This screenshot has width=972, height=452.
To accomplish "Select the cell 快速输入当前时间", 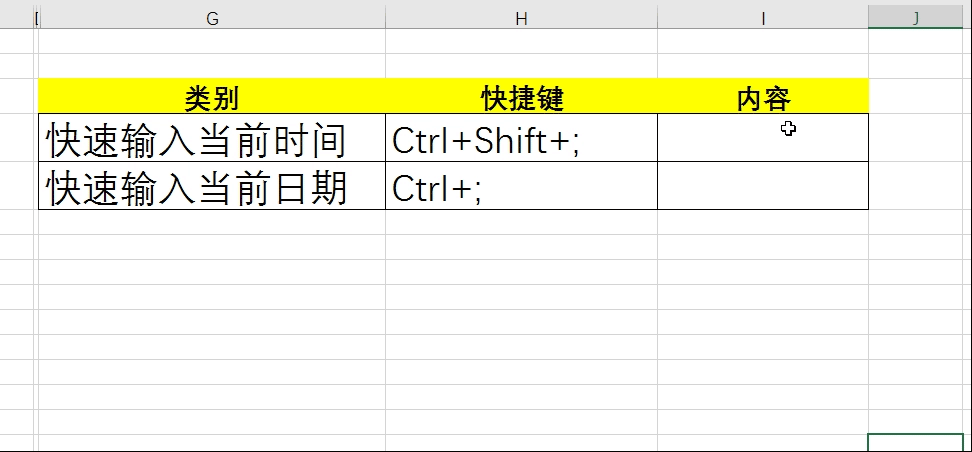I will pyautogui.click(x=212, y=138).
